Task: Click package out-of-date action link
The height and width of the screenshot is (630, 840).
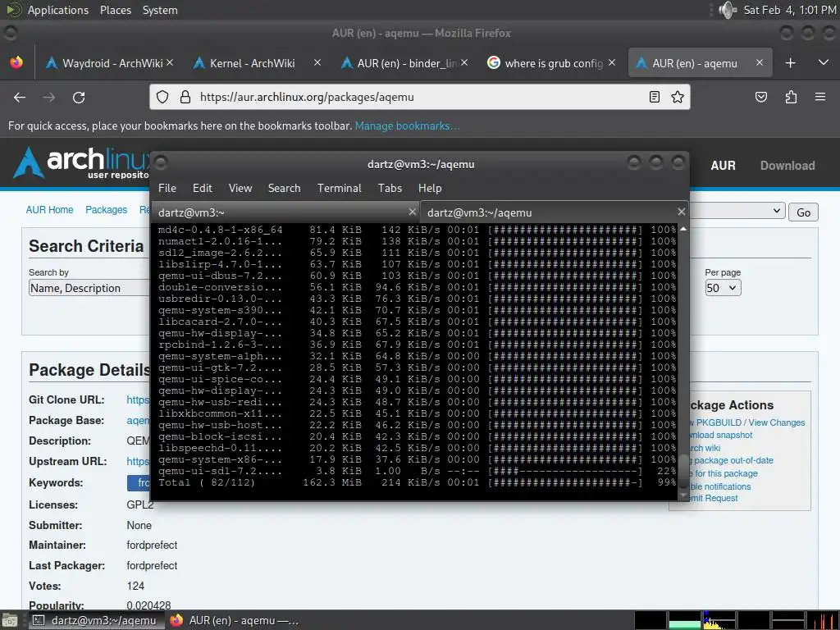Action: click(731, 460)
